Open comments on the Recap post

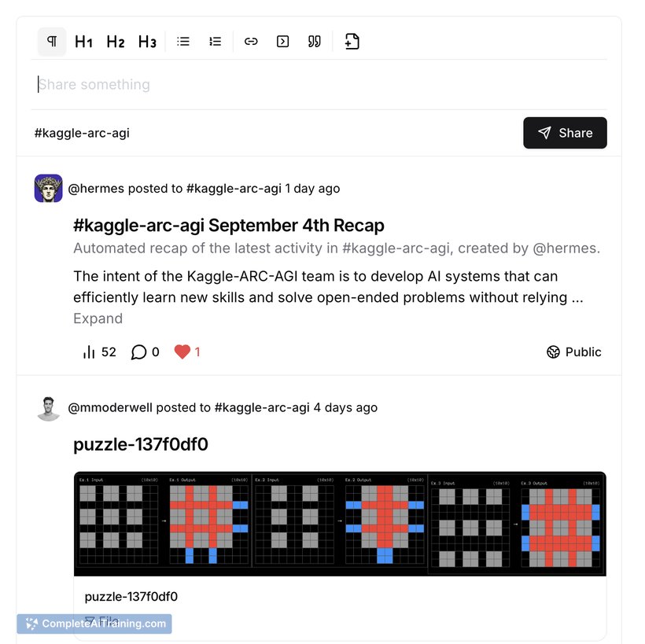click(x=145, y=352)
